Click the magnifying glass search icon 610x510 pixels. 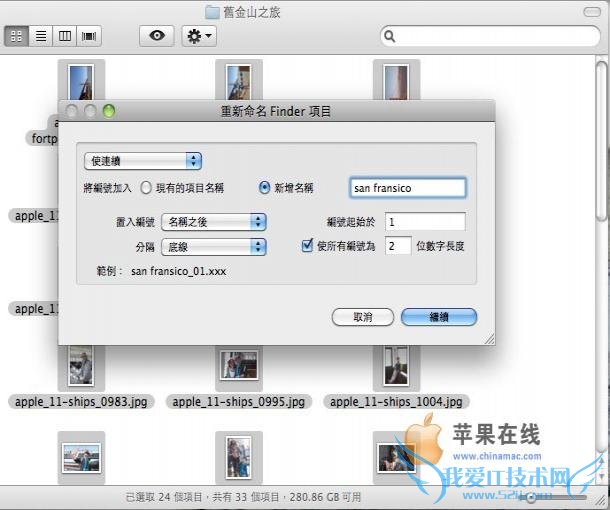[389, 36]
